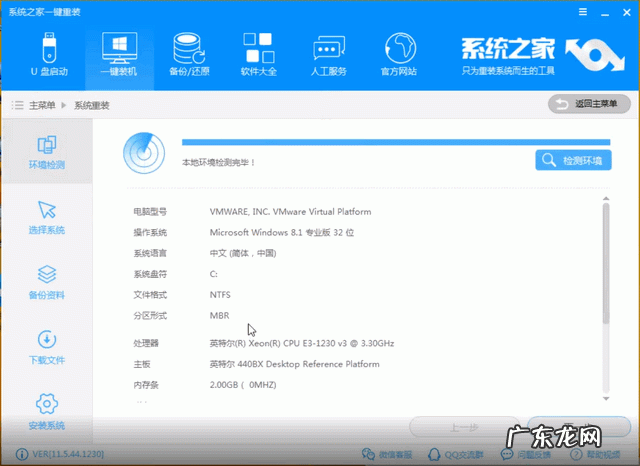Select the 安装系统 step in sidebar
Screen dimensions: 640x466
click(x=47, y=412)
